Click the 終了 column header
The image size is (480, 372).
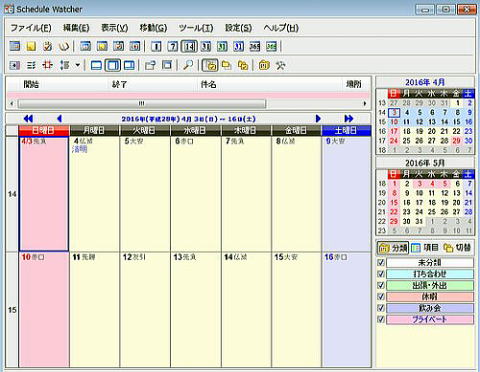(x=119, y=84)
